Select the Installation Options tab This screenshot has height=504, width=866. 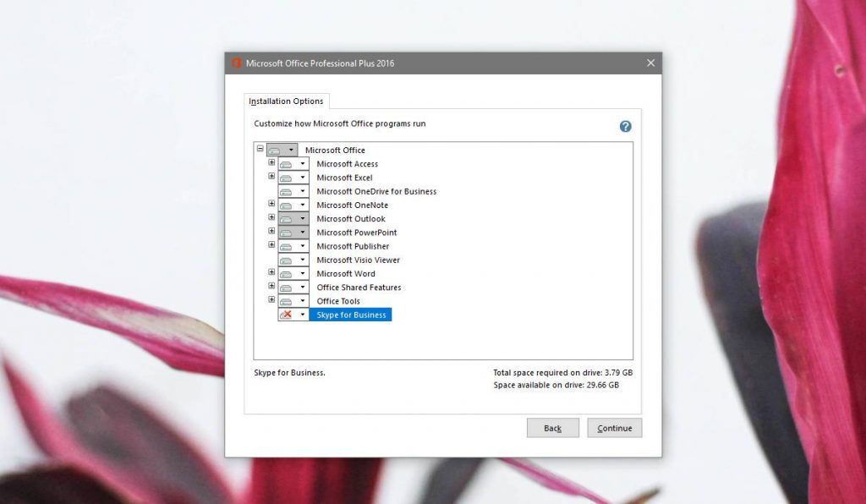pos(286,101)
